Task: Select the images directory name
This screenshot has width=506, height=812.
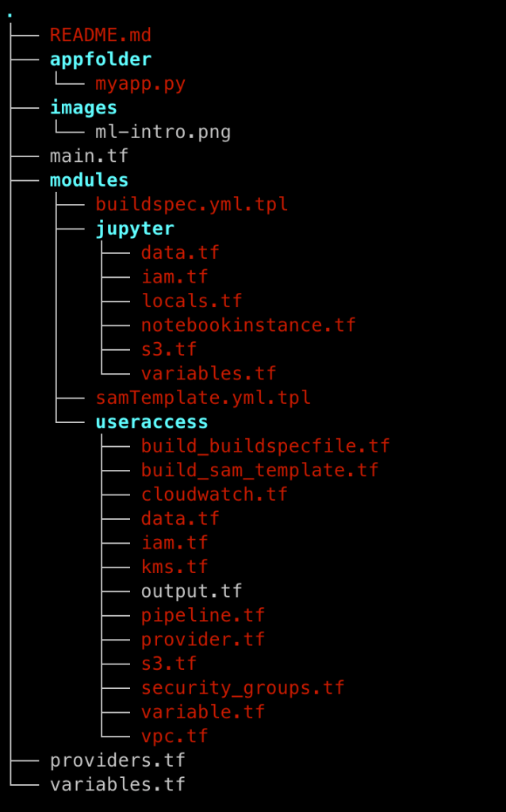Action: (83, 107)
